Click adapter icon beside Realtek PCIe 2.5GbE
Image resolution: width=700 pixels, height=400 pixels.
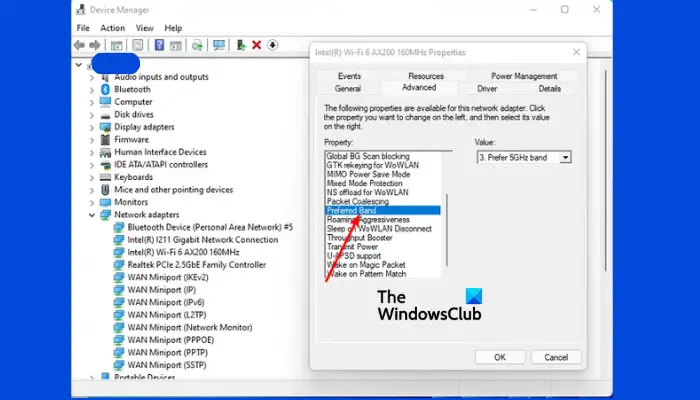coord(119,265)
